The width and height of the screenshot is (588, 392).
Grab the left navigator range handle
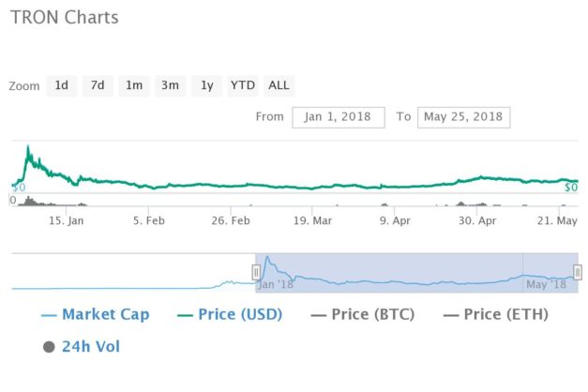pyautogui.click(x=256, y=272)
